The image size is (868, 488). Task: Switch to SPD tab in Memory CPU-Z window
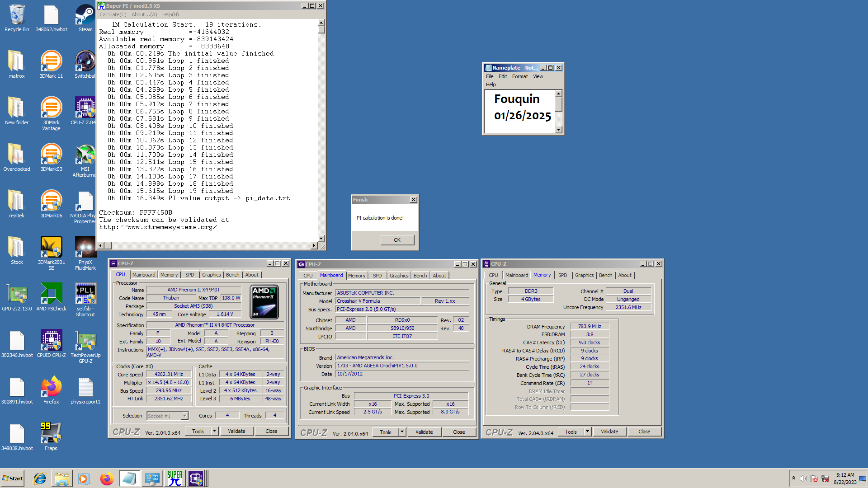[x=562, y=275]
